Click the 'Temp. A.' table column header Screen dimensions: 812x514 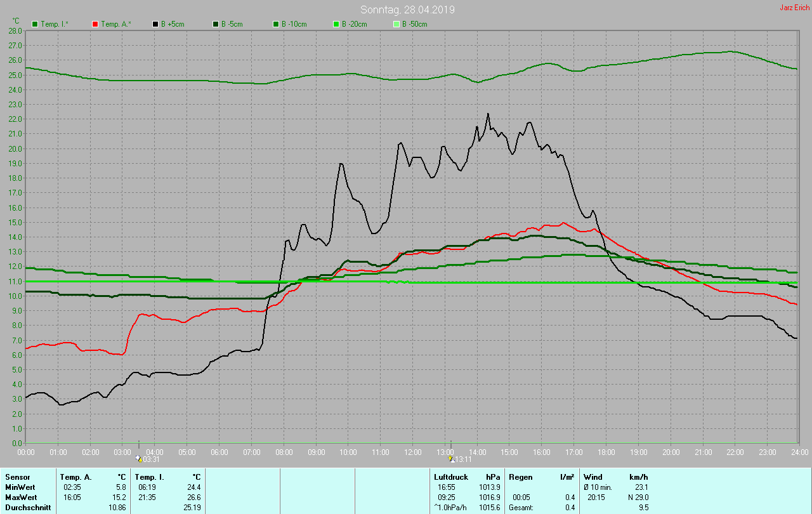[x=75, y=477]
